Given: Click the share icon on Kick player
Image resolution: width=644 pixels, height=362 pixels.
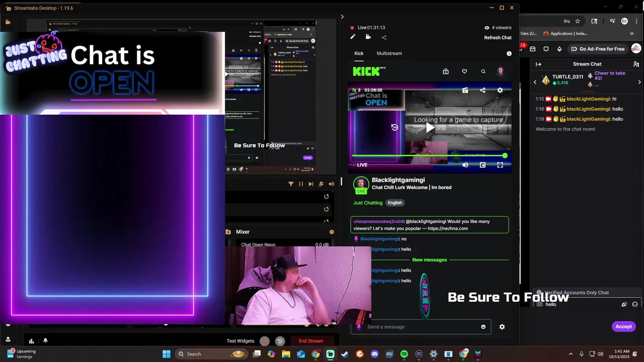Looking at the screenshot, I should coord(482,90).
